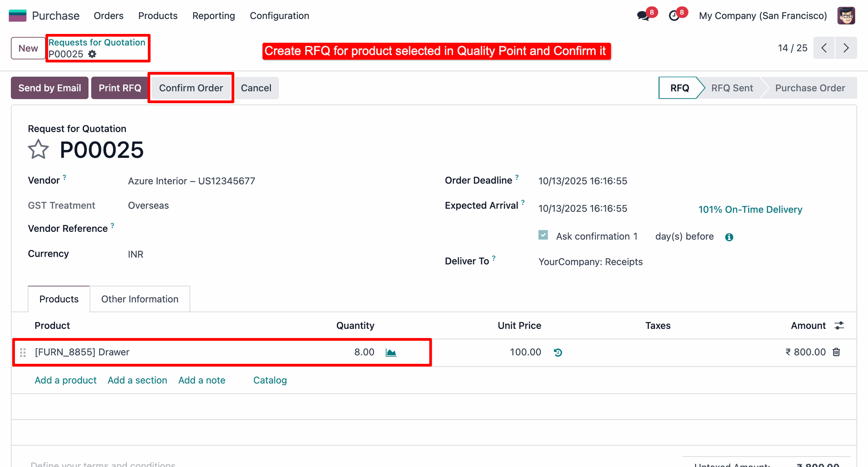Click the favorite star icon beside P00025
Image resolution: width=868 pixels, height=467 pixels.
(38, 150)
